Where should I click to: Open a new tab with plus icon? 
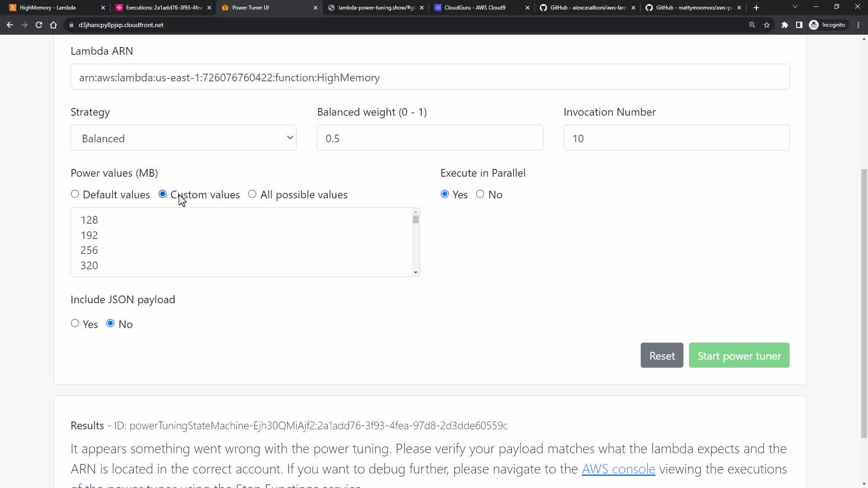point(756,8)
